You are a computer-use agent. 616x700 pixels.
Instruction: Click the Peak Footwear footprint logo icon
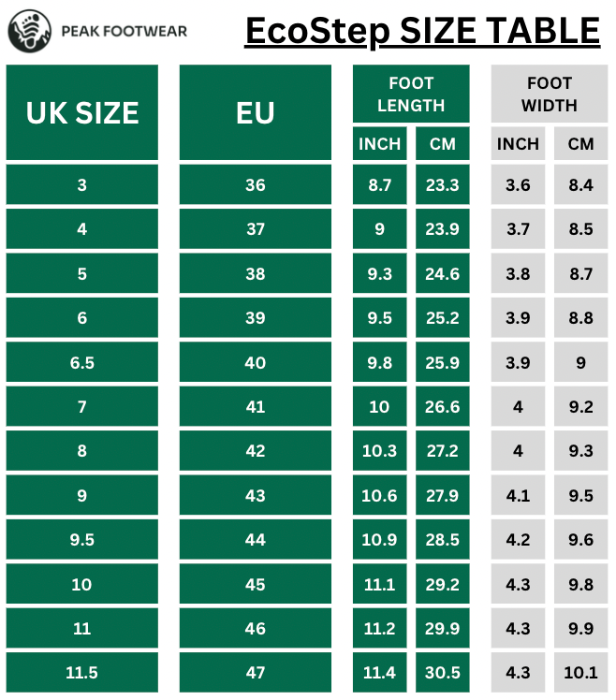click(28, 32)
